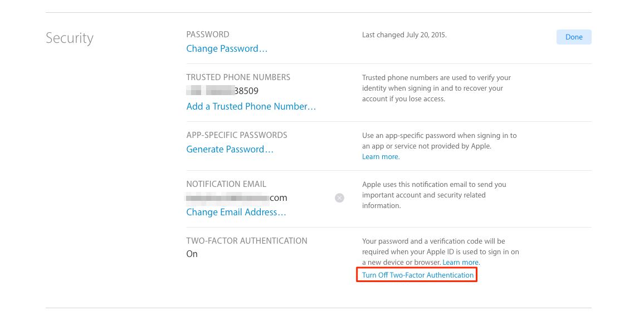This screenshot has height=321, width=644.
Task: Open Learn more about two-factor authentication
Action: tap(461, 263)
